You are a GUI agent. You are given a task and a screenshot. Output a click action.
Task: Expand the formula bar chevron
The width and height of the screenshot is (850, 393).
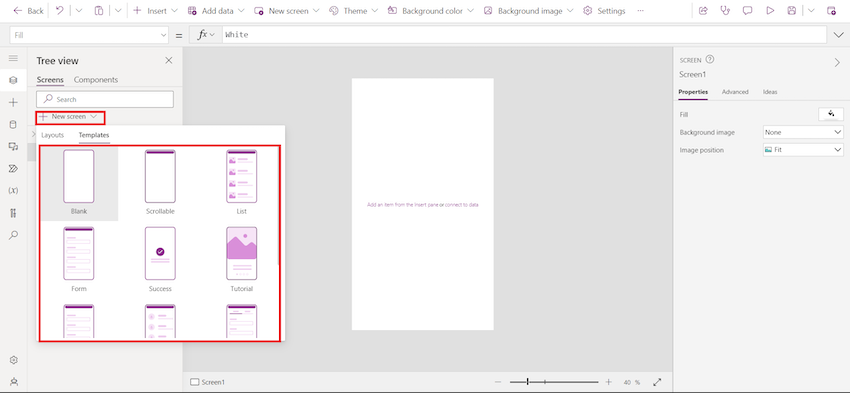(x=838, y=35)
